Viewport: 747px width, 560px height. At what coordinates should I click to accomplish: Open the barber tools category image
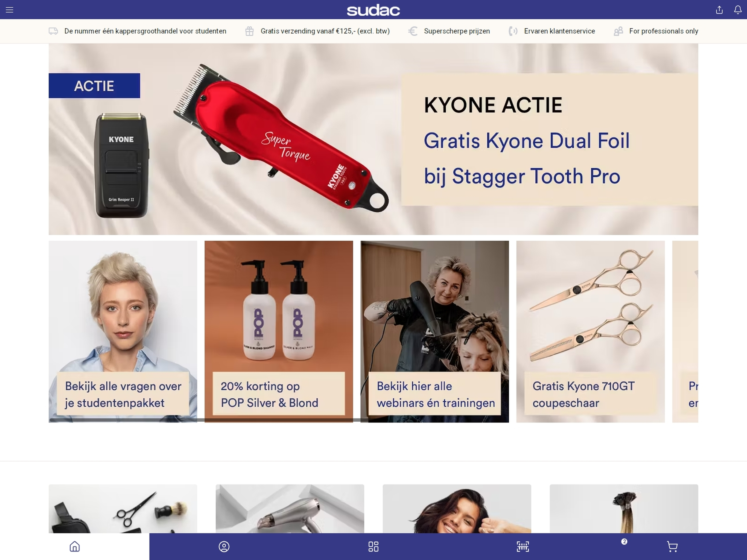123,509
